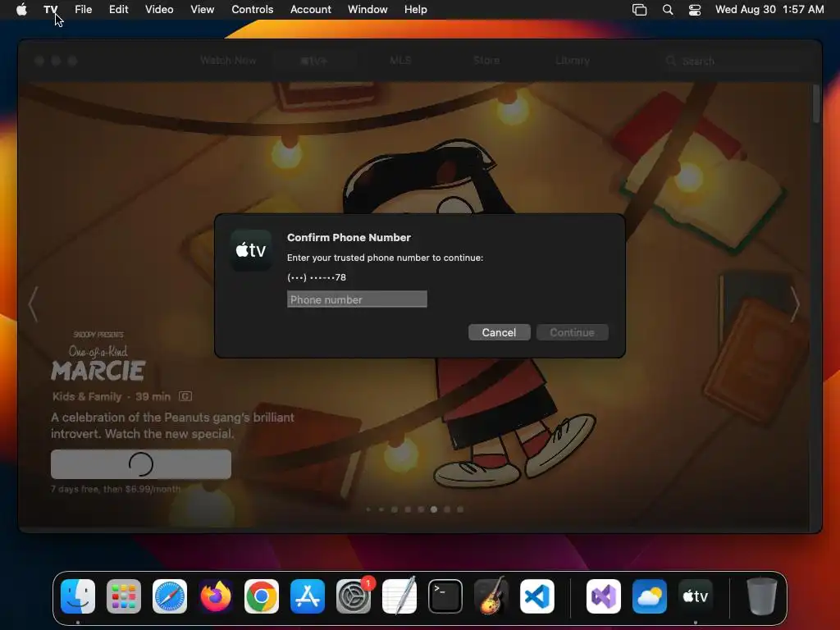Open Terminal from the Dock
840x630 pixels.
pyautogui.click(x=445, y=596)
